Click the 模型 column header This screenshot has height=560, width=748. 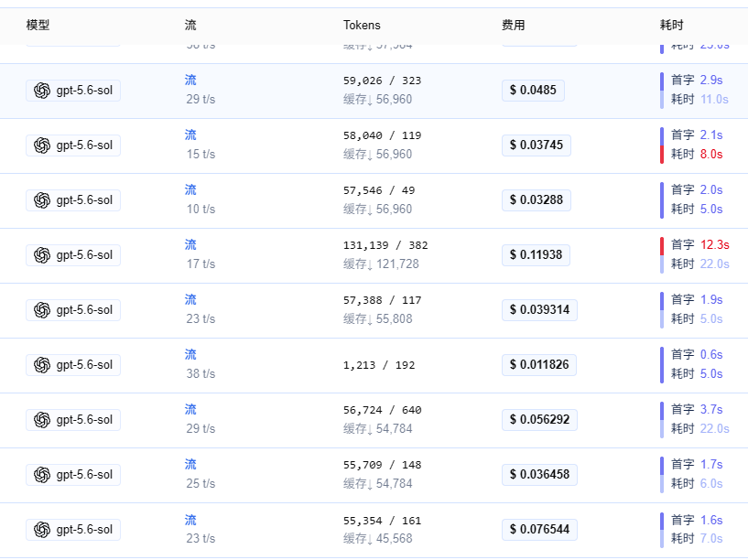point(38,25)
